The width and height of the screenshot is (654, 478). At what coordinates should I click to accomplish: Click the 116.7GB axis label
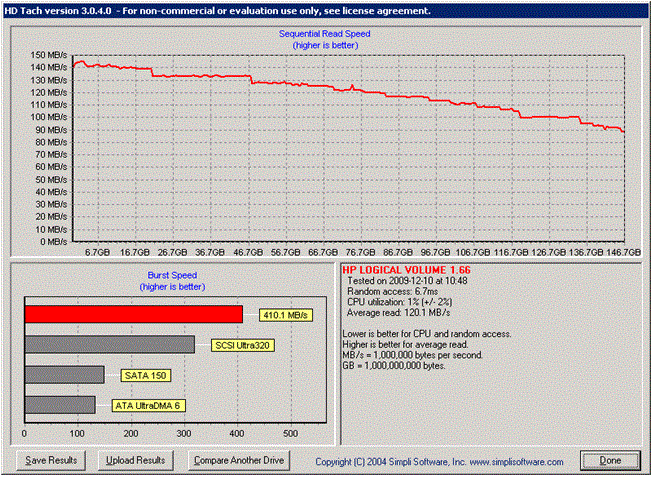(x=511, y=252)
